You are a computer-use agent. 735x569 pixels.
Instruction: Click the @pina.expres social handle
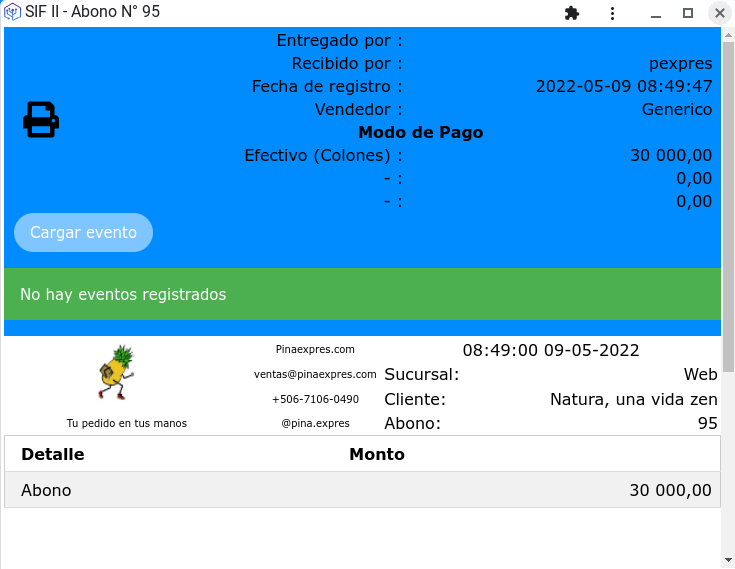tap(315, 423)
